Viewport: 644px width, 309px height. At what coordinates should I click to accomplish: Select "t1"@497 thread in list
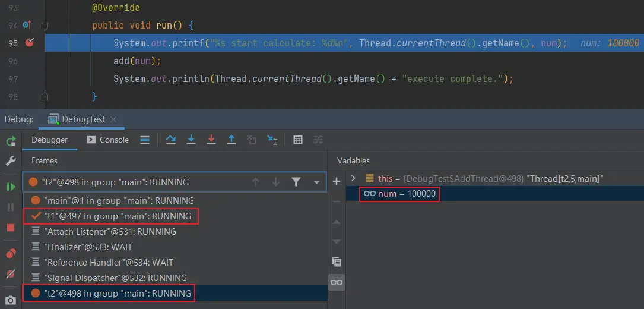(x=175, y=216)
